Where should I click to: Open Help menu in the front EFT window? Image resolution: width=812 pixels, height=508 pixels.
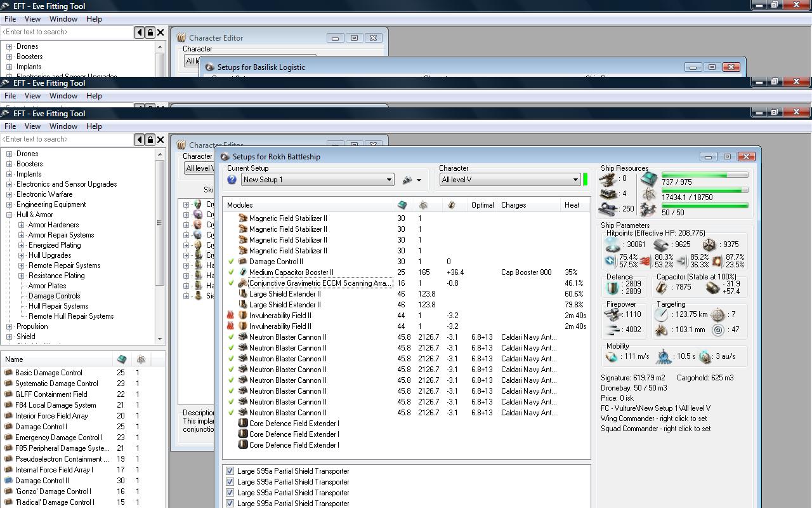click(x=94, y=126)
